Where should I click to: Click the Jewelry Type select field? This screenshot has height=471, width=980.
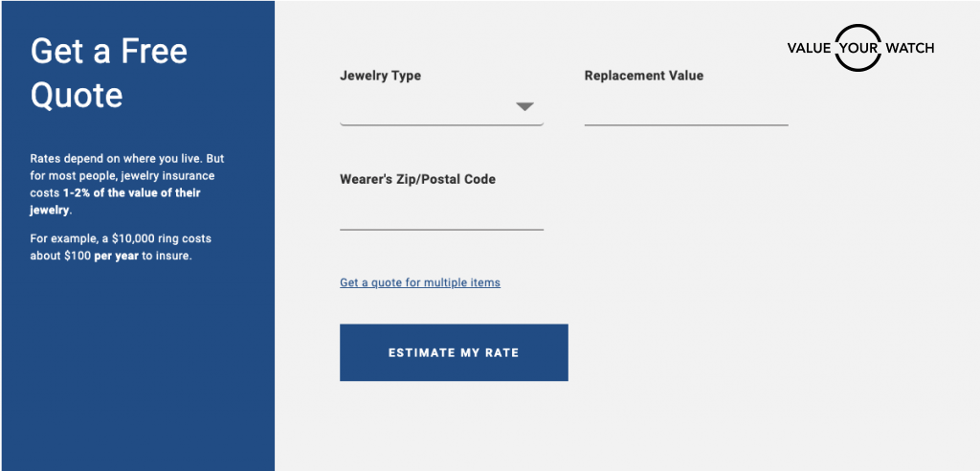440,108
